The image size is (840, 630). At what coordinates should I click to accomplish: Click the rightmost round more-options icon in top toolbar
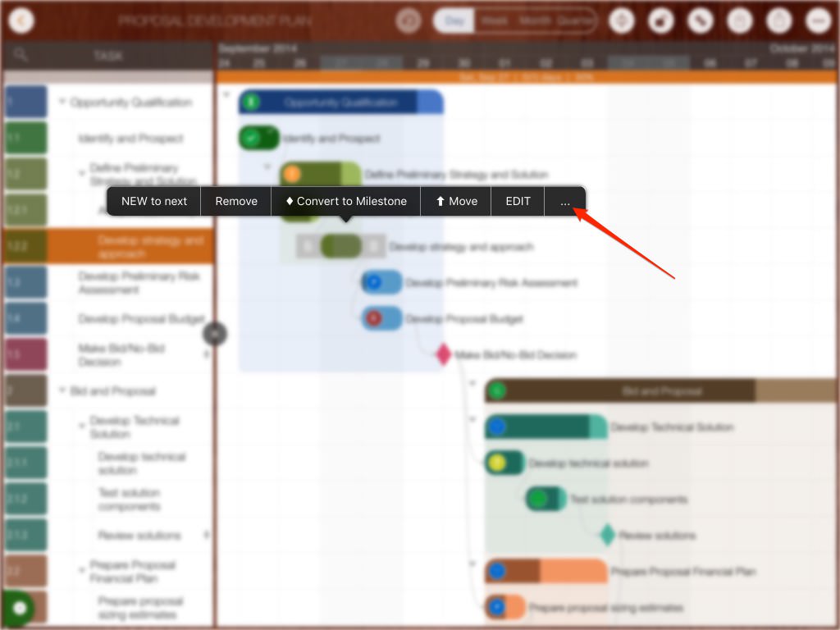point(817,21)
